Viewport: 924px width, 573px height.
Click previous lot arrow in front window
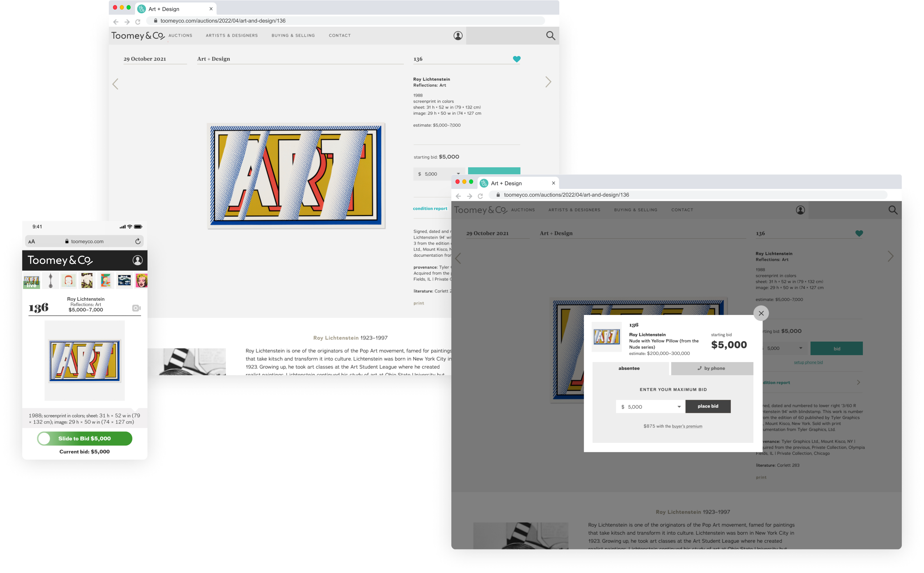458,258
